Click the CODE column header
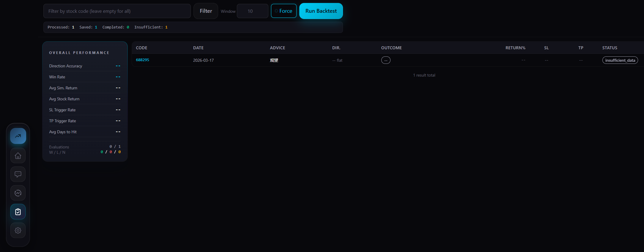 (x=141, y=48)
